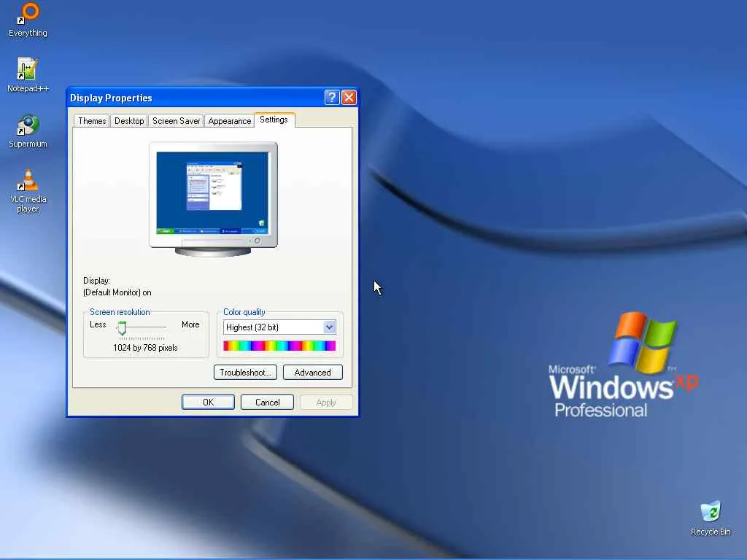Confirm with the OK button

[x=208, y=402]
